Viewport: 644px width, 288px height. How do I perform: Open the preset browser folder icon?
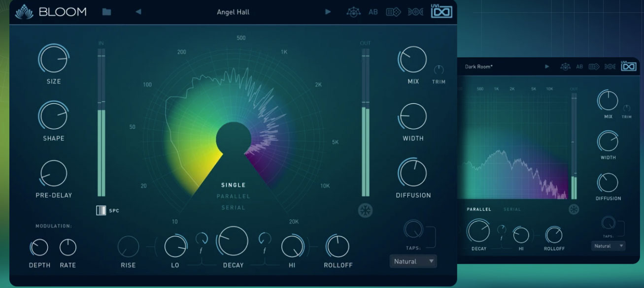coord(106,12)
